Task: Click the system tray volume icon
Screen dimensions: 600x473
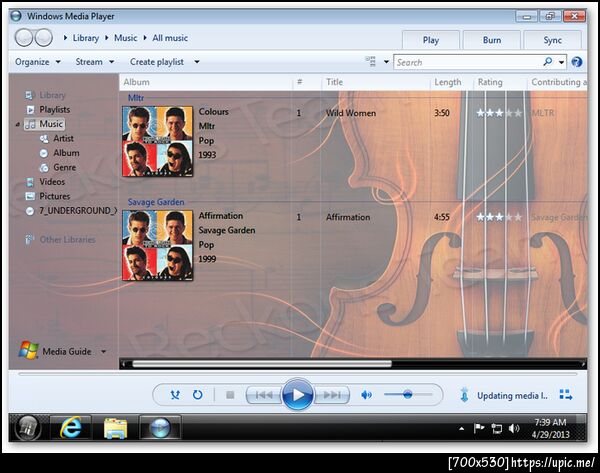Action: 514,429
